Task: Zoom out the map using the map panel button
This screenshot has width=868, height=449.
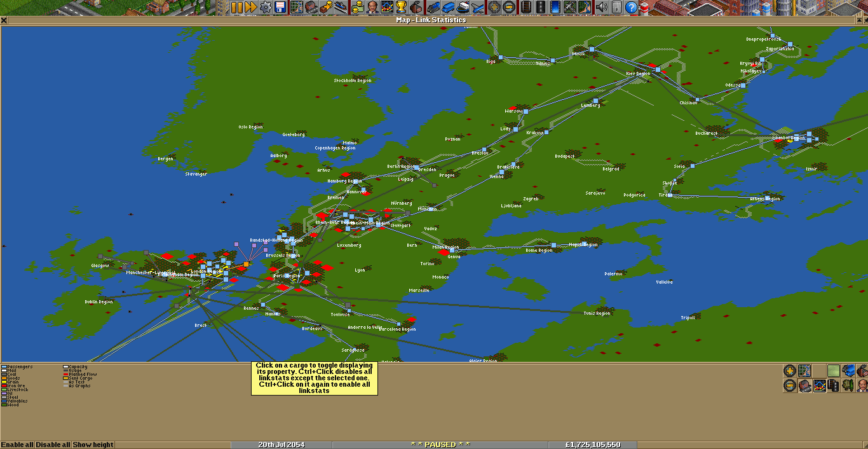Action: click(790, 385)
